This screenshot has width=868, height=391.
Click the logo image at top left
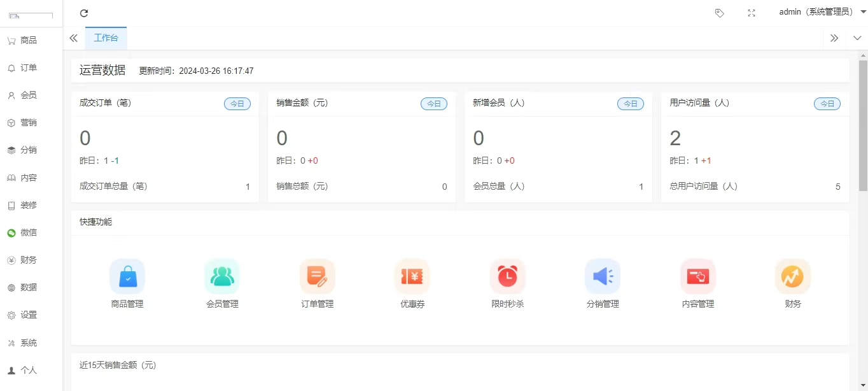click(31, 15)
